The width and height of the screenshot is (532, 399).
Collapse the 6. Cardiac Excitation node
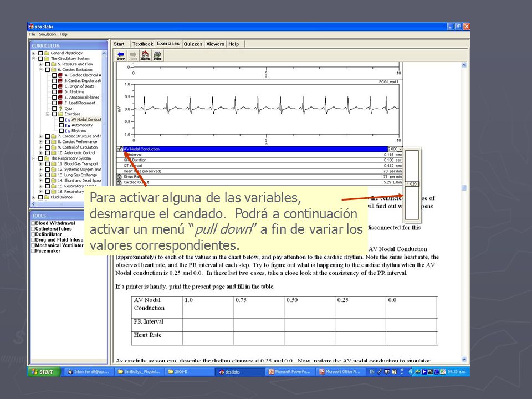(40, 70)
